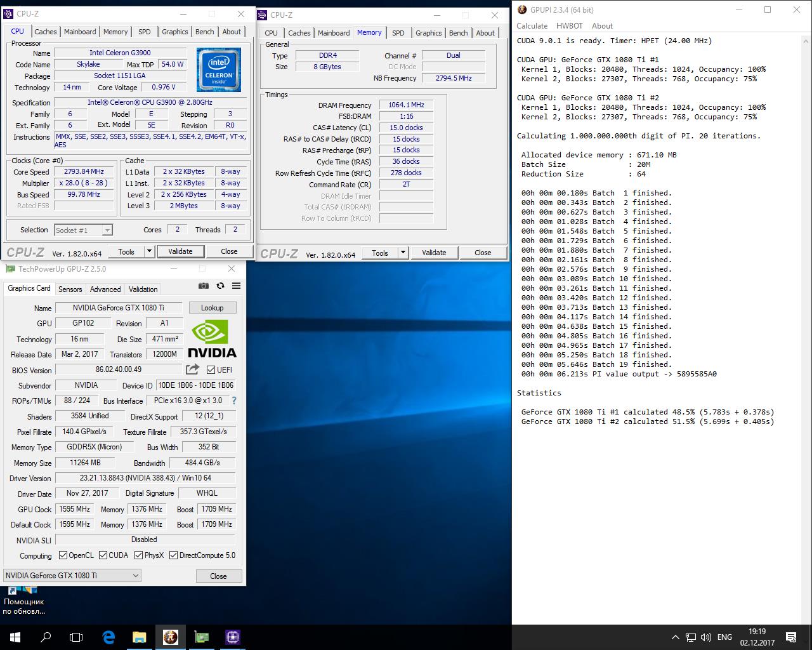Viewport: 812px width, 650px height.
Task: Click Validate in the CPU tab window
Action: 180,251
